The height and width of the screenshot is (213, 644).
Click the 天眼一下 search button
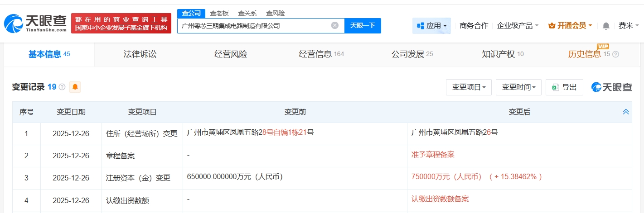(x=363, y=25)
